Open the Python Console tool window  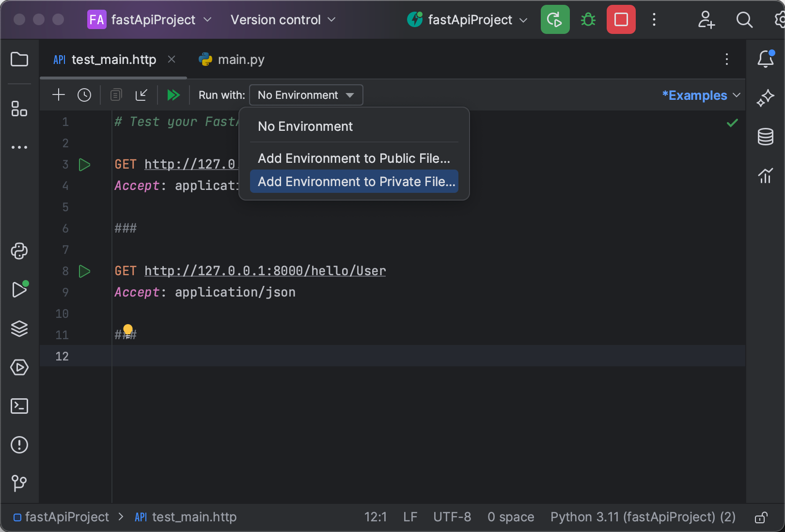(x=19, y=251)
